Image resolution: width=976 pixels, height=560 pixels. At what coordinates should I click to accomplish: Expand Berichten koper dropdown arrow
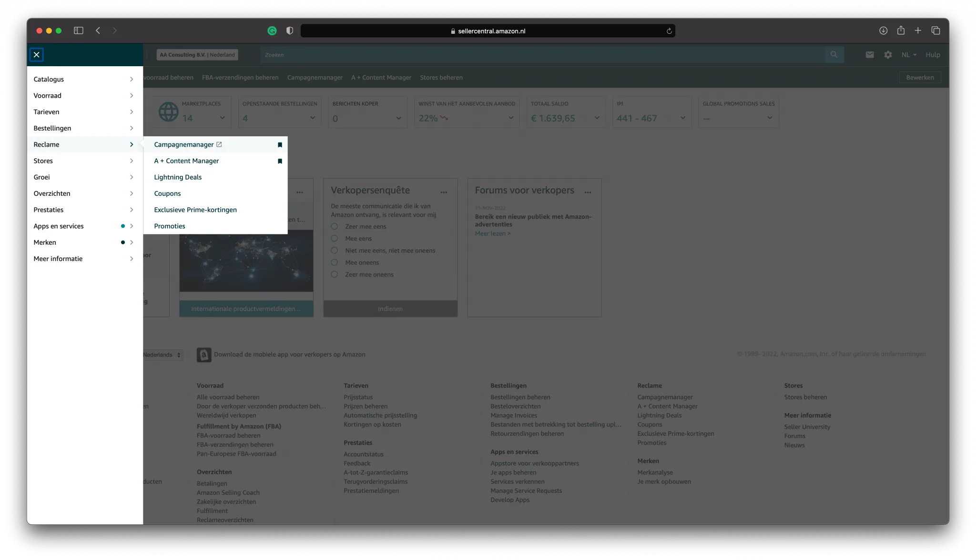point(398,118)
